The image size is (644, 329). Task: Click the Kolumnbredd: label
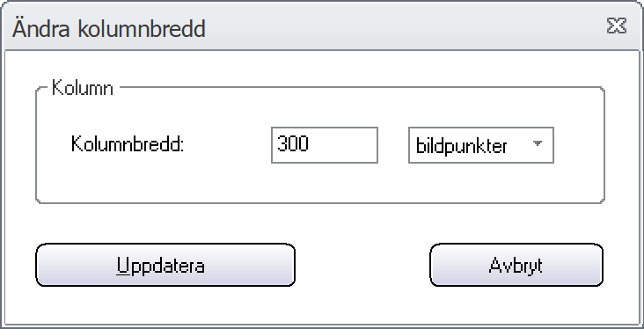click(128, 144)
